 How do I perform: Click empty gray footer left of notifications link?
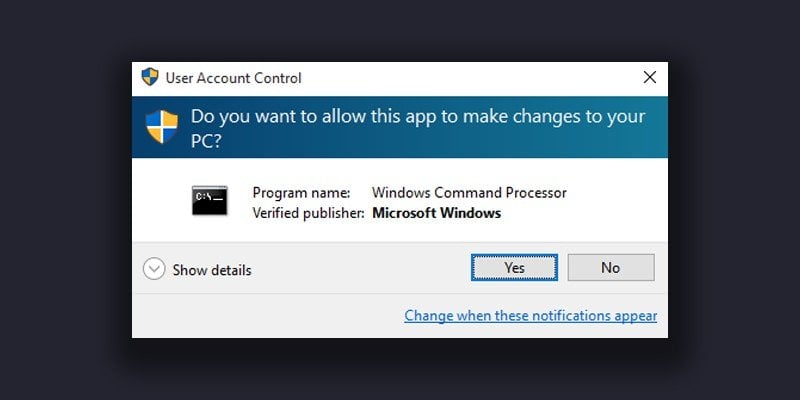pyautogui.click(x=265, y=316)
